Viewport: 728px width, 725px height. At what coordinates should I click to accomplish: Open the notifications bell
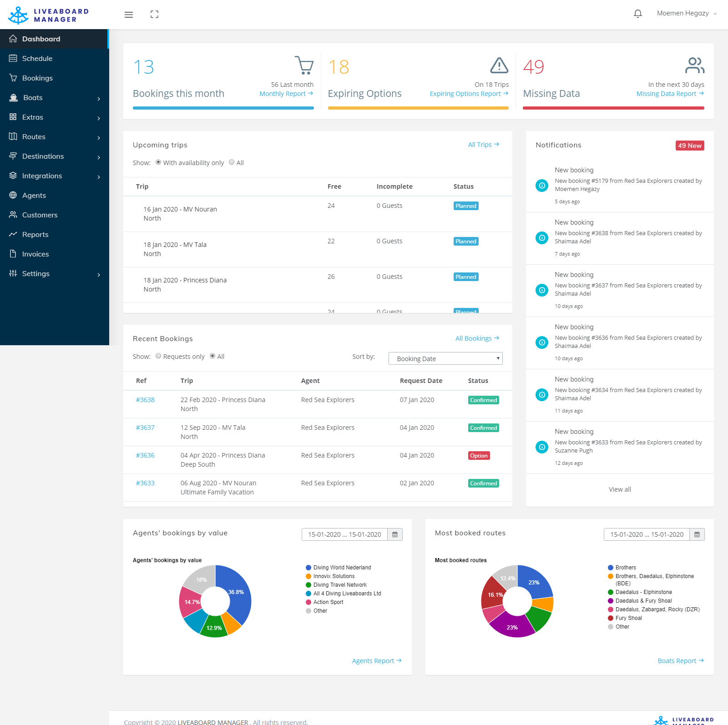638,14
